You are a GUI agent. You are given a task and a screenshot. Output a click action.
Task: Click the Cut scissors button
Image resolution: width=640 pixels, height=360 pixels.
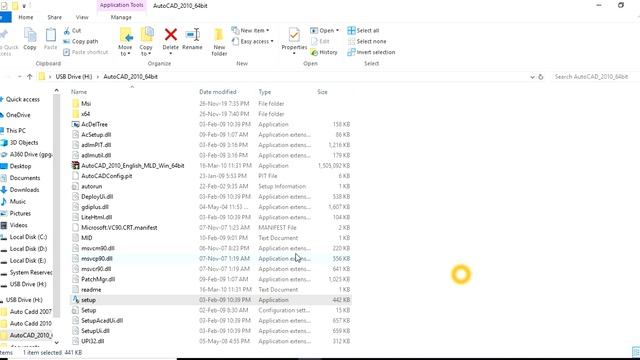pyautogui.click(x=72, y=31)
